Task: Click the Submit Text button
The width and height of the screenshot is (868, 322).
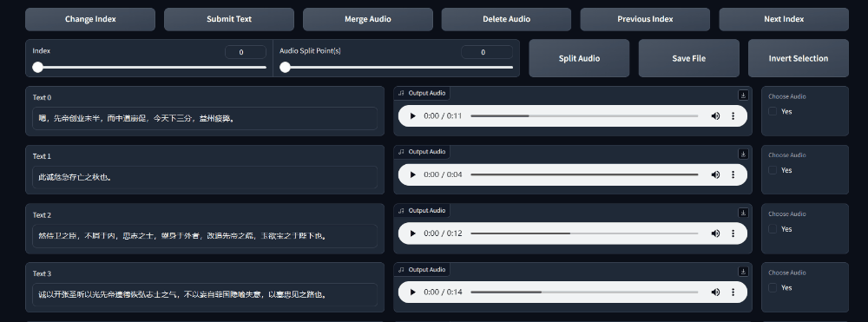Action: [228, 19]
